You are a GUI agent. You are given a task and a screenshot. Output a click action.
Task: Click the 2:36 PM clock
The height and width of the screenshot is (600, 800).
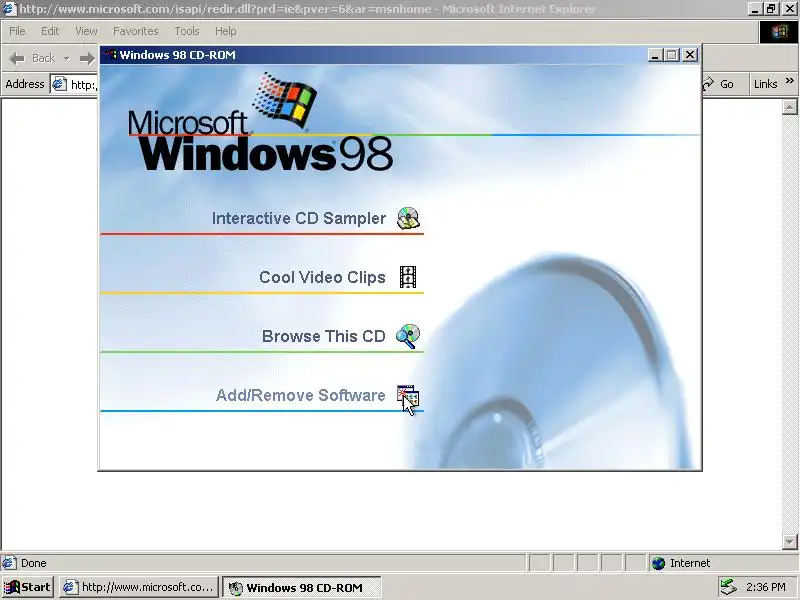765,587
